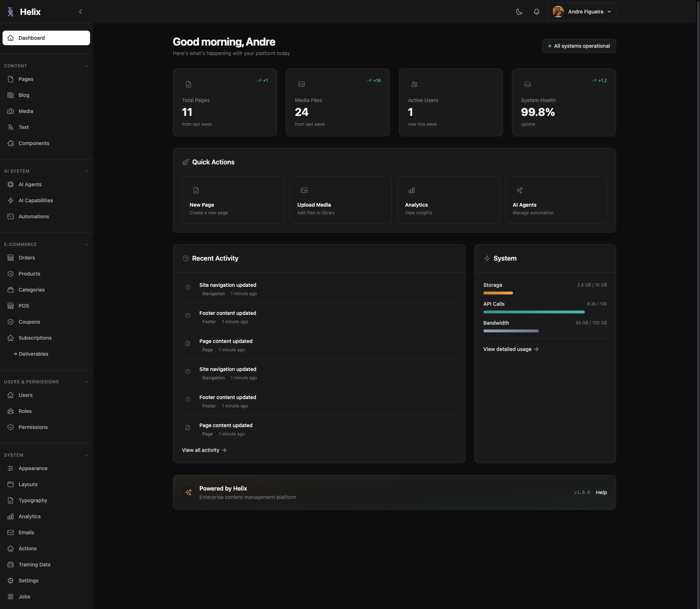The width and height of the screenshot is (700, 609).
Task: Open Actions in the sidebar
Action: [46, 549]
